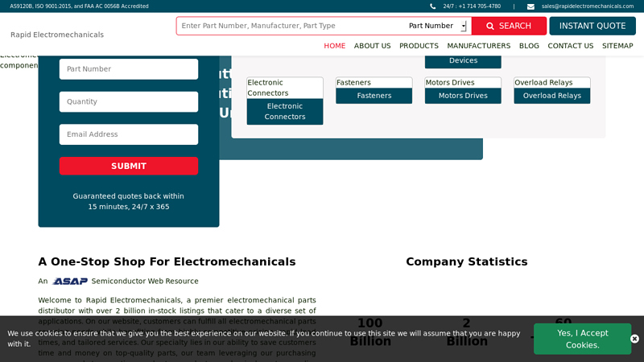Open the ABOUT US menu item
644x362 pixels.
tap(372, 46)
